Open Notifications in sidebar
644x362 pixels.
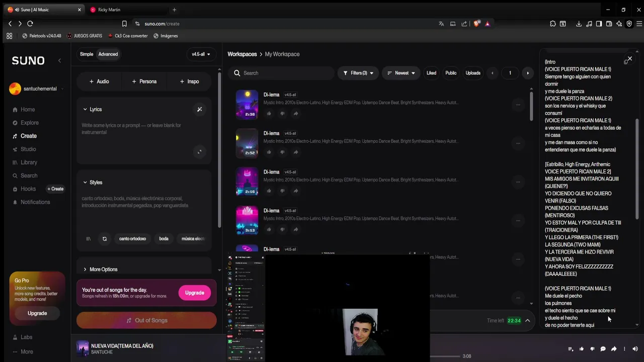[x=31, y=202]
